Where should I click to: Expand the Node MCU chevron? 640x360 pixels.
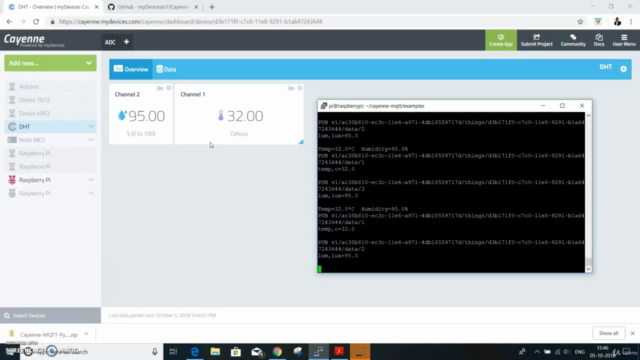coord(91,140)
